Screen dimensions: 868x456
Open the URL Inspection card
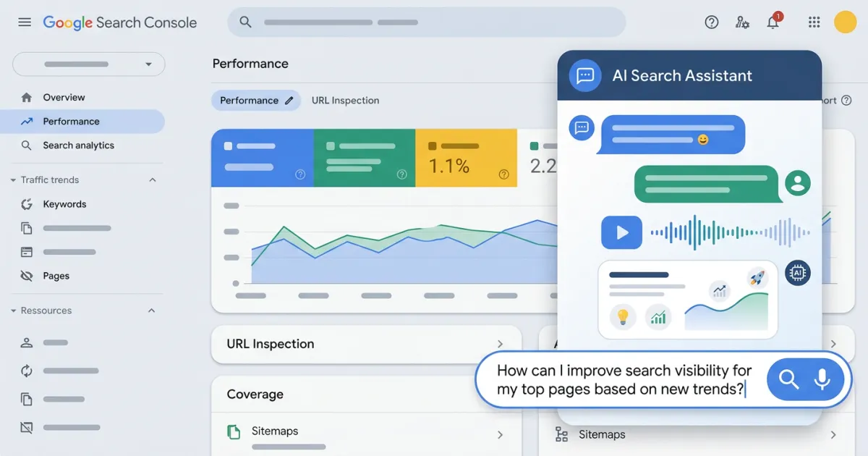(x=366, y=344)
